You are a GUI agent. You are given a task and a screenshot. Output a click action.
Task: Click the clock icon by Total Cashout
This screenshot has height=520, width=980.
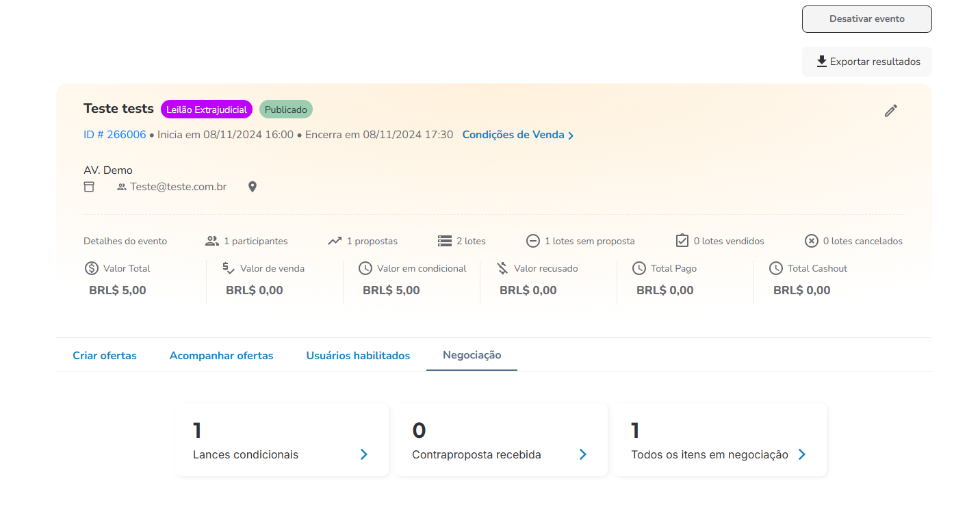[x=776, y=268]
